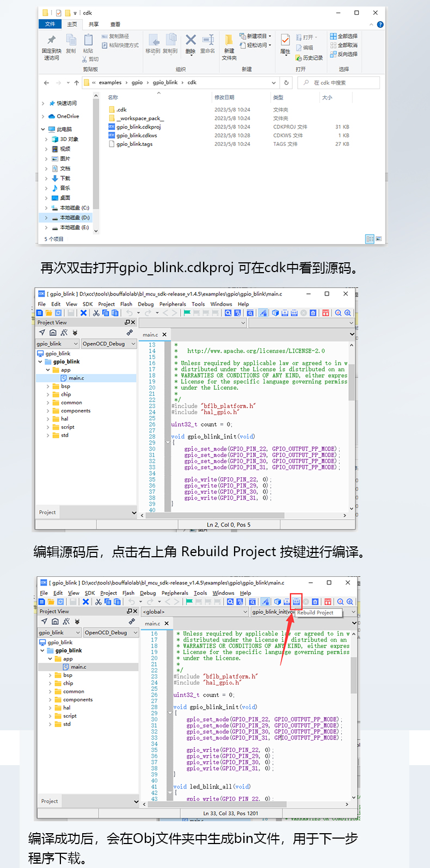Click Pin to Quick access in Explorer ribbon

[52, 46]
